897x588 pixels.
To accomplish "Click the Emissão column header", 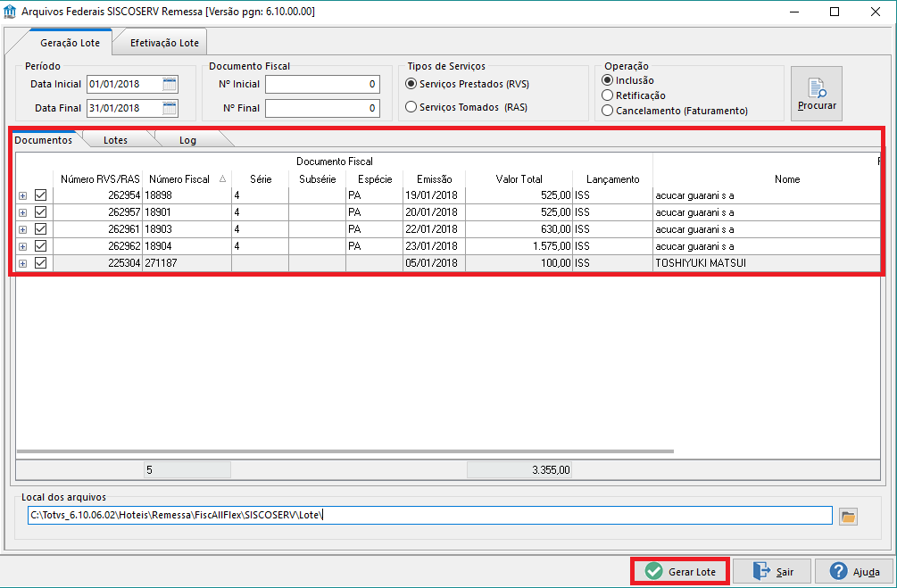I will click(x=434, y=179).
